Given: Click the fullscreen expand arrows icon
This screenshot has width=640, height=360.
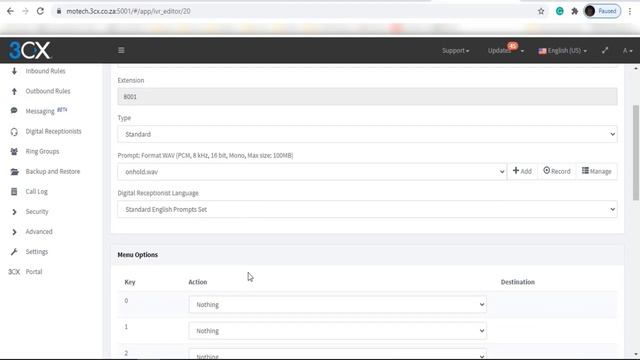Looking at the screenshot, I should [605, 50].
